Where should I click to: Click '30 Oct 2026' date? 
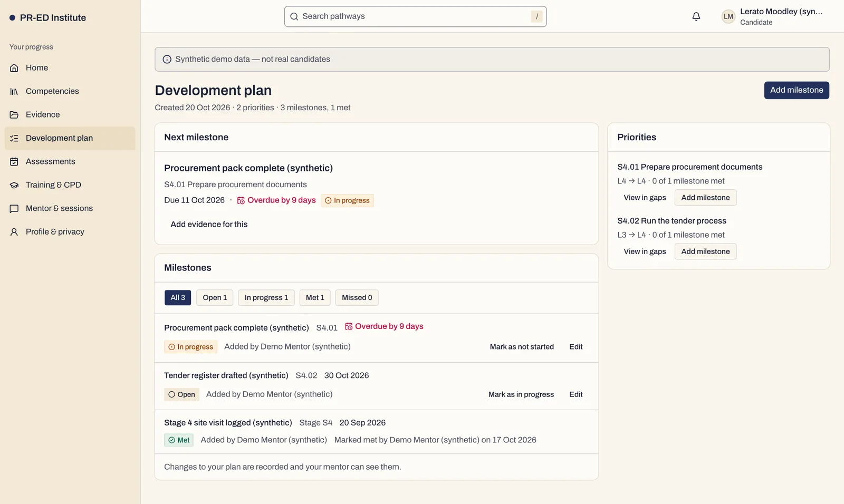pos(347,375)
